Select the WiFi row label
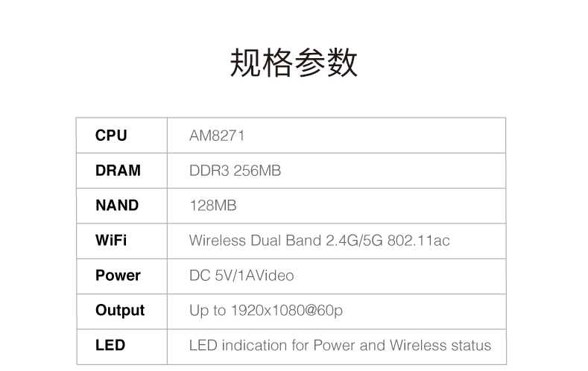Image resolution: width=588 pixels, height=371 pixels. click(111, 241)
